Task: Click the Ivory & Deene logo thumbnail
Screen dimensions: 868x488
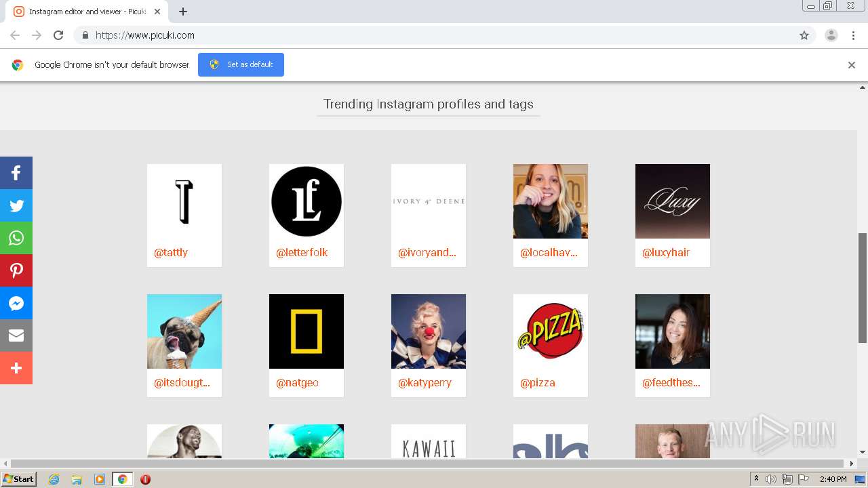Action: coord(429,201)
